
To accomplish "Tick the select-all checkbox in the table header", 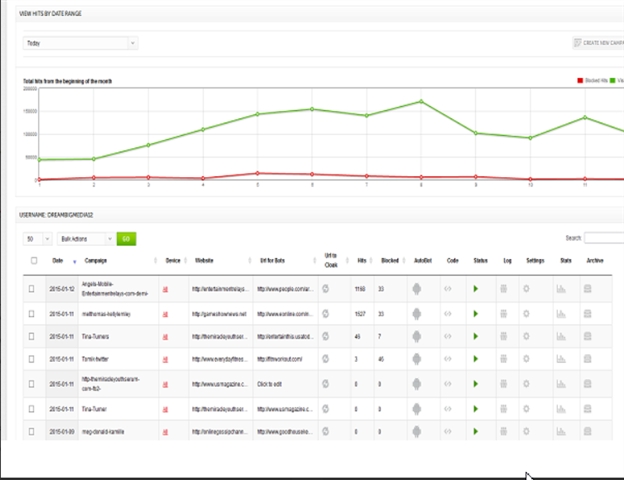I will [x=31, y=260].
